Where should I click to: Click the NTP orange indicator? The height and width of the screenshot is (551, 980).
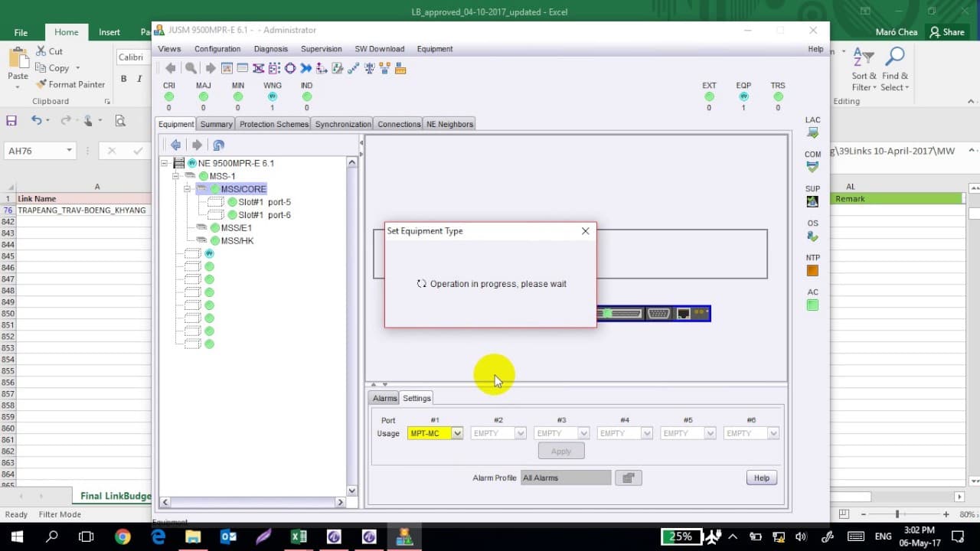click(812, 271)
